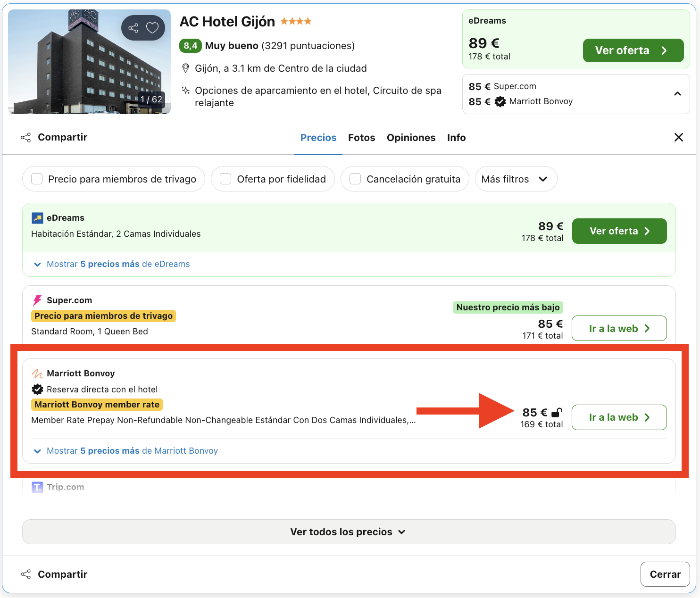The image size is (700, 598).
Task: Click Ir a la web for Super.com
Action: [x=619, y=328]
